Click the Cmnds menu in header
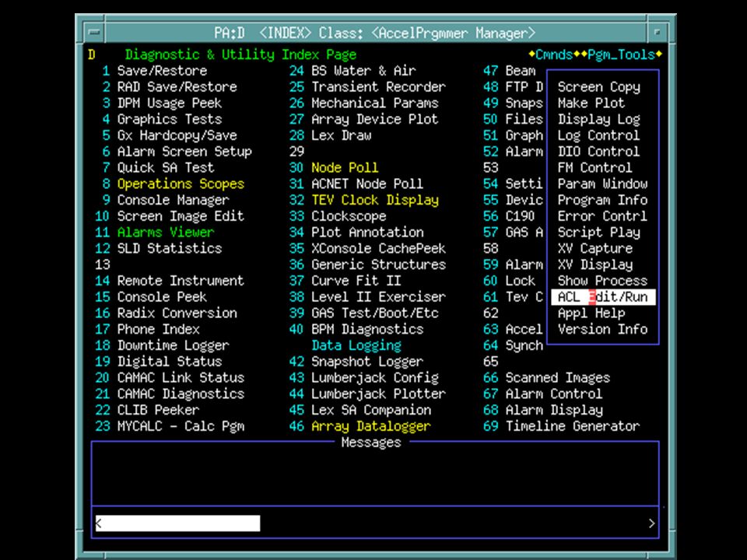 (553, 54)
